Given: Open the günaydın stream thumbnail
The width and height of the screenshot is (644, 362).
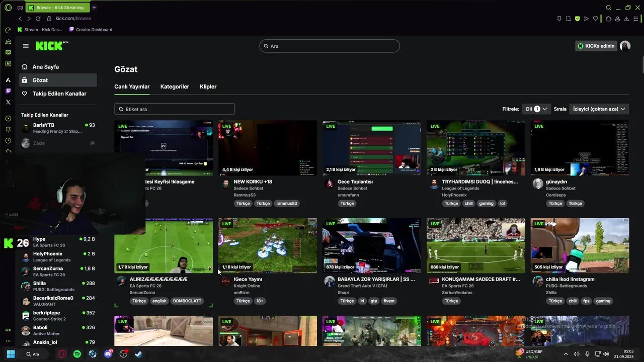Looking at the screenshot, I should pos(580,148).
